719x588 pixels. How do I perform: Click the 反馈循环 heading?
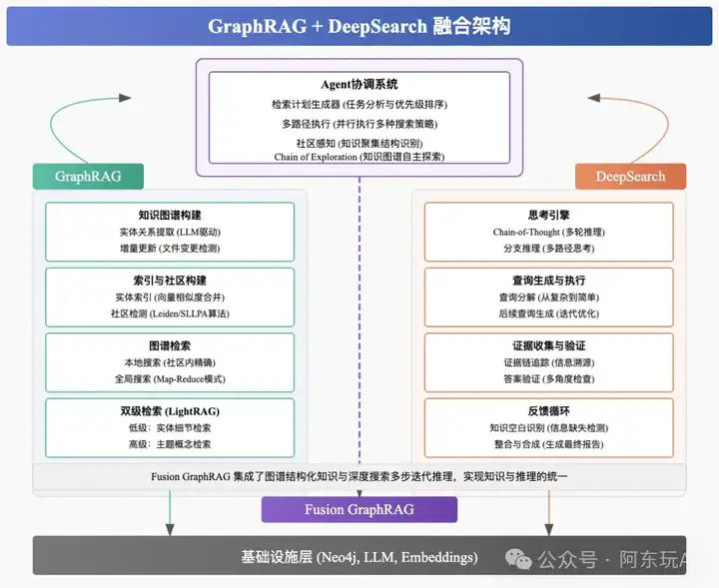(x=549, y=411)
